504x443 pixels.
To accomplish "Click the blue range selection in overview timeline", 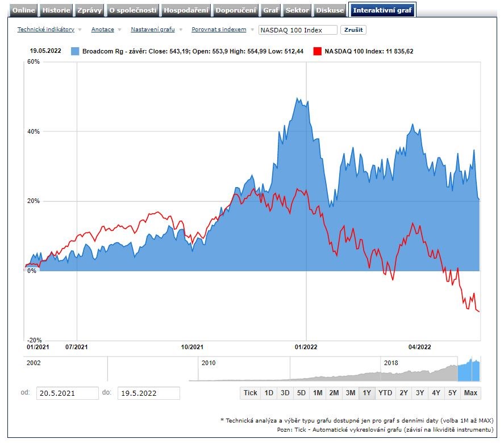I will (469, 369).
